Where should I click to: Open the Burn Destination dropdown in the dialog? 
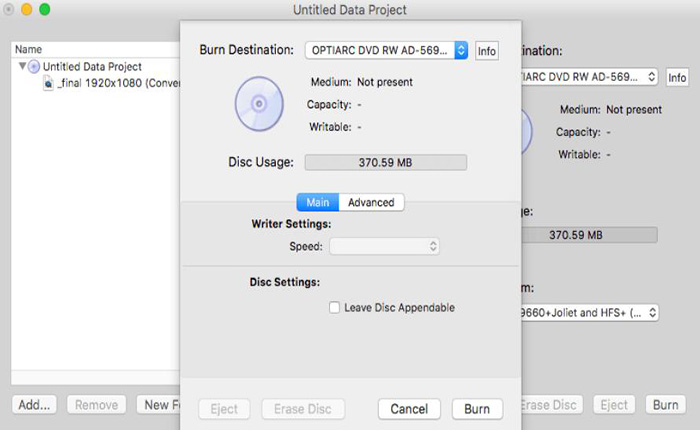pyautogui.click(x=386, y=50)
